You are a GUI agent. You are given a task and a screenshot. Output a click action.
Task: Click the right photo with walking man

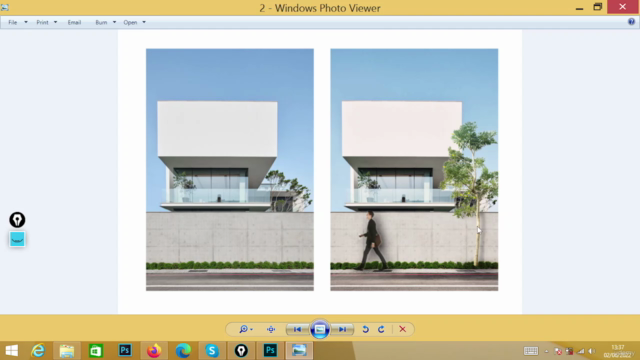point(414,170)
